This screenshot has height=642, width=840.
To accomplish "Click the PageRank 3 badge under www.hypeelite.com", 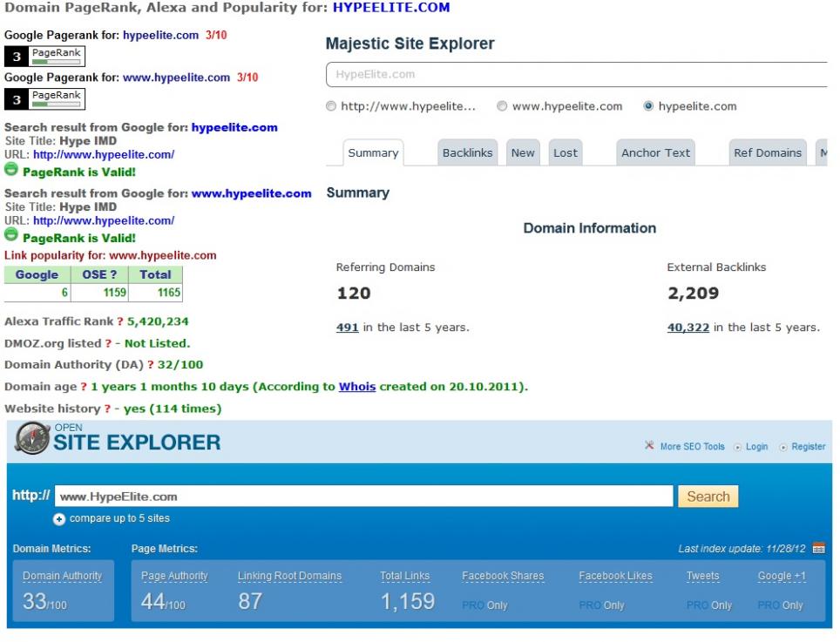I will click(44, 99).
